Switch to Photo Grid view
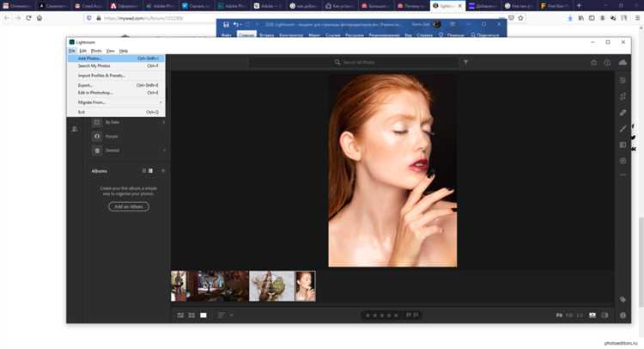The width and height of the screenshot is (644, 349). [x=180, y=315]
